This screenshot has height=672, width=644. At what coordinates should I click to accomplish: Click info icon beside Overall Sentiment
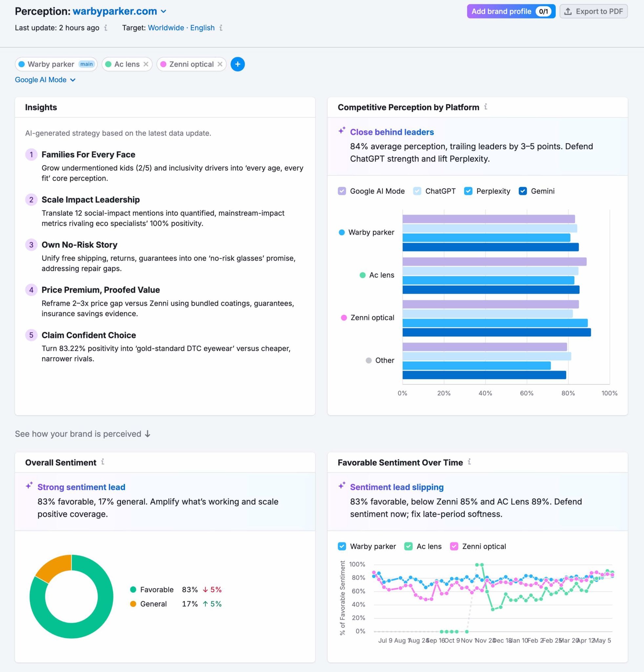coord(102,462)
